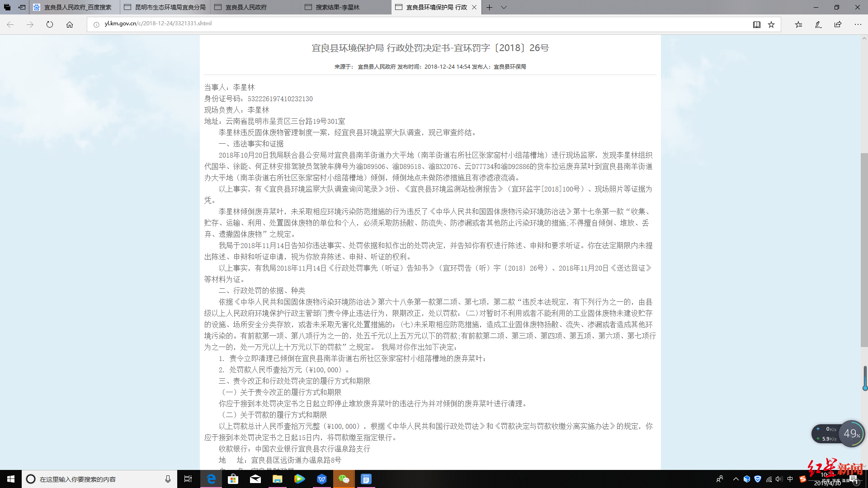Open the browser home page
The height and width of the screenshot is (488, 868).
[x=70, y=24]
